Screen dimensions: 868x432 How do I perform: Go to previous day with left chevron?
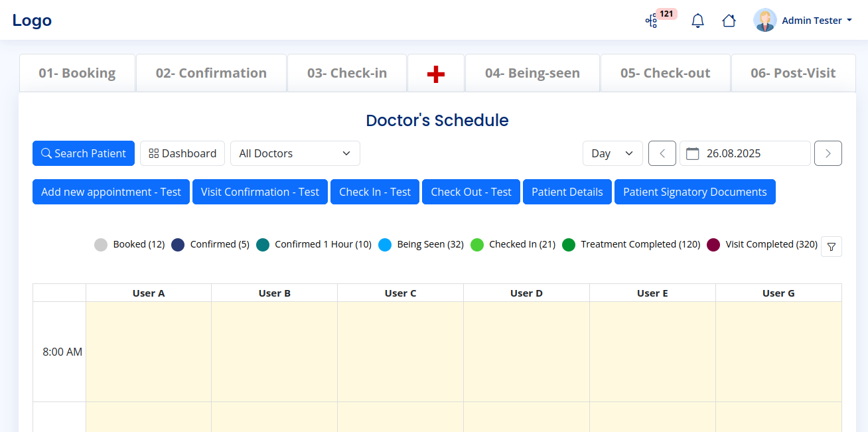pyautogui.click(x=662, y=153)
